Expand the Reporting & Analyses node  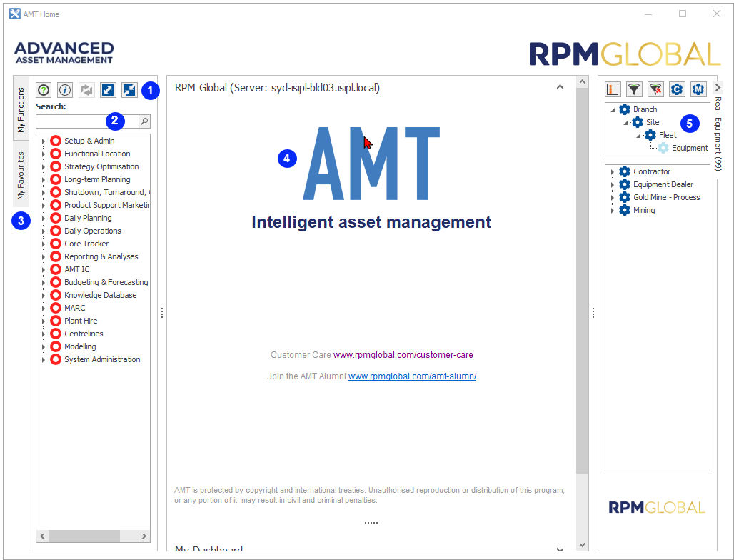(44, 257)
